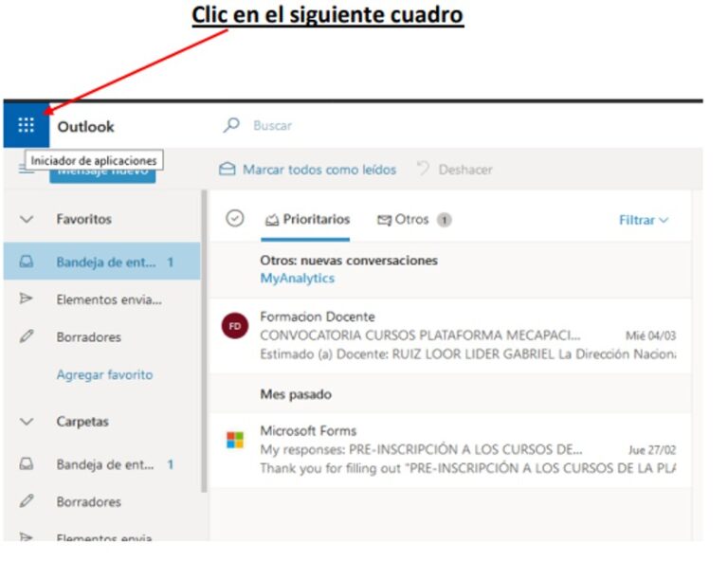
Task: Focus the Buscar search field
Action: [x=272, y=126]
